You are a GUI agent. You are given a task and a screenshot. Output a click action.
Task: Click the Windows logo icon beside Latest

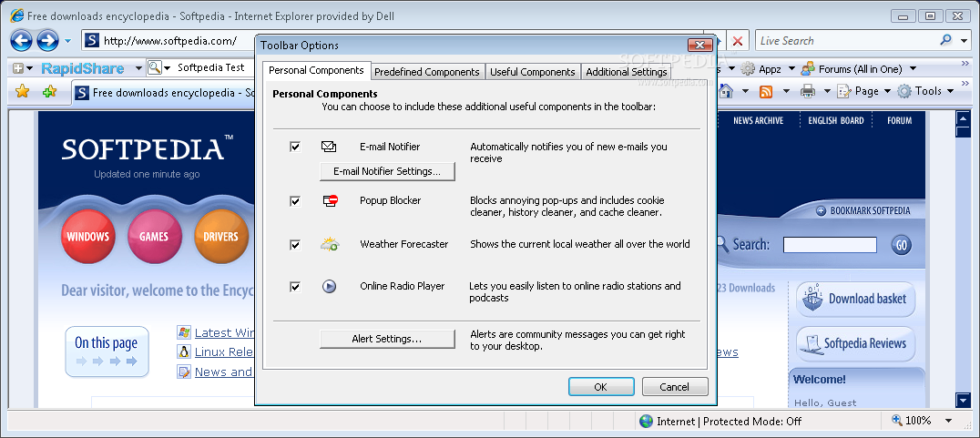tap(184, 331)
